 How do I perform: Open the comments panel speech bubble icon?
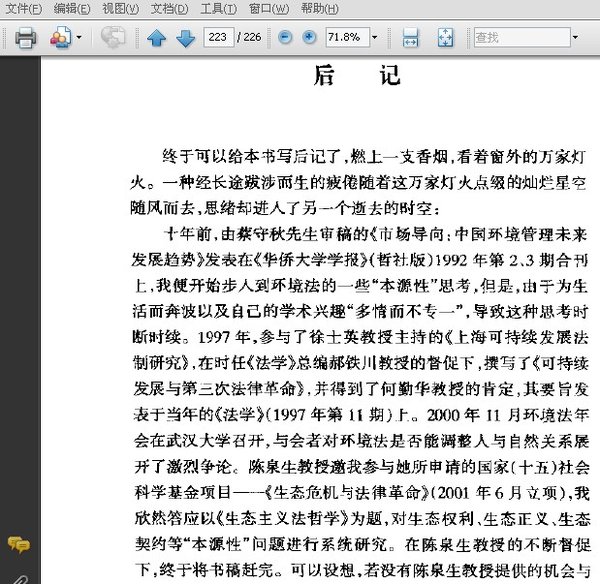tap(18, 544)
